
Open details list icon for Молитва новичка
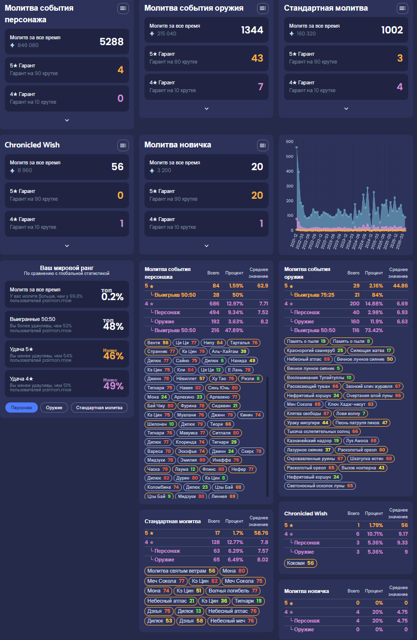point(262,145)
